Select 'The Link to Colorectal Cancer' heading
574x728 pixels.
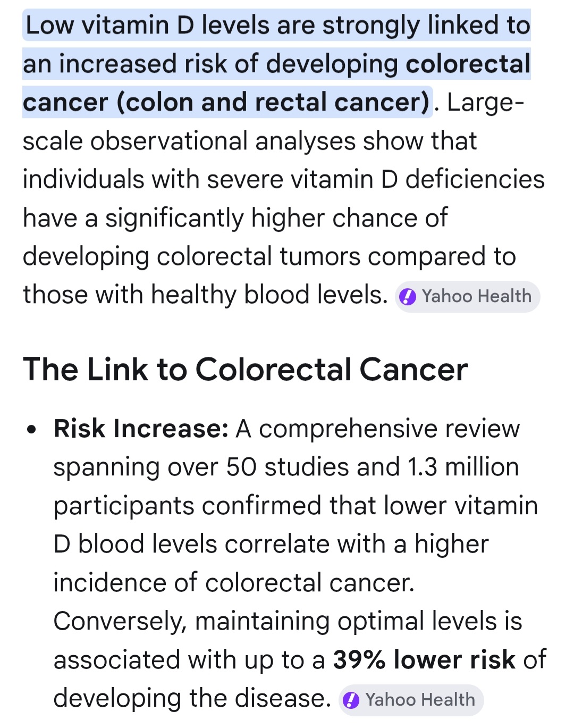click(246, 370)
